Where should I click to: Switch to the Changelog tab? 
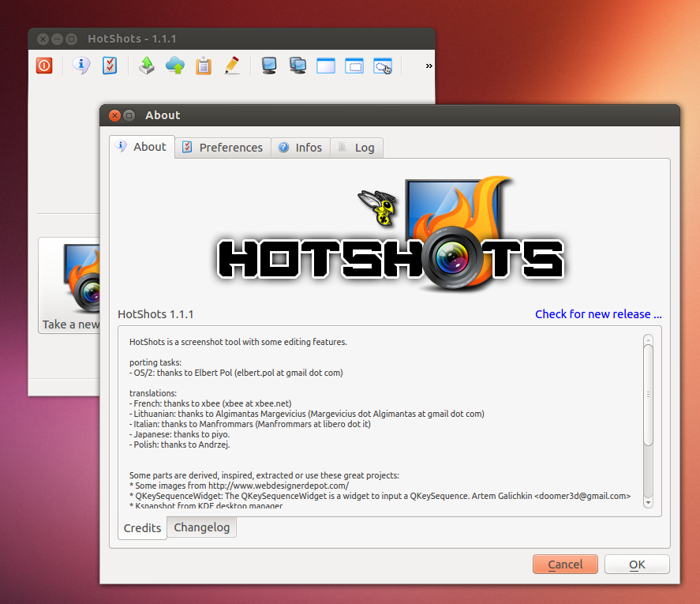202,527
